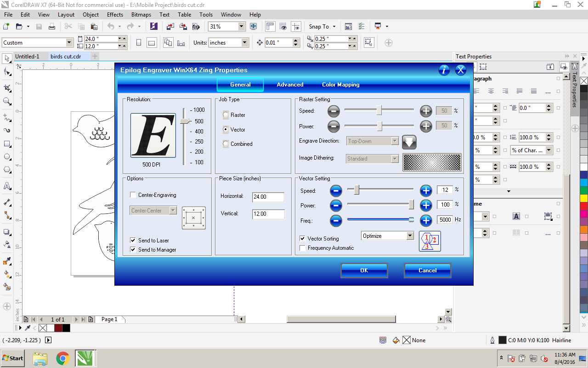Uncheck Send to Manager option
This screenshot has width=588, height=368.
click(x=133, y=249)
